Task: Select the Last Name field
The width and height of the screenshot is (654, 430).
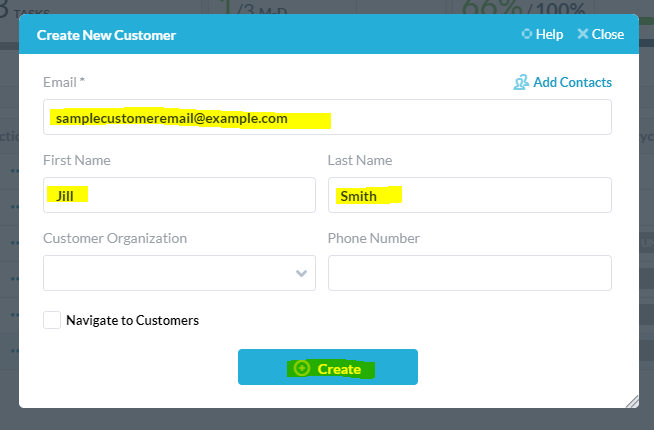Action: [470, 195]
